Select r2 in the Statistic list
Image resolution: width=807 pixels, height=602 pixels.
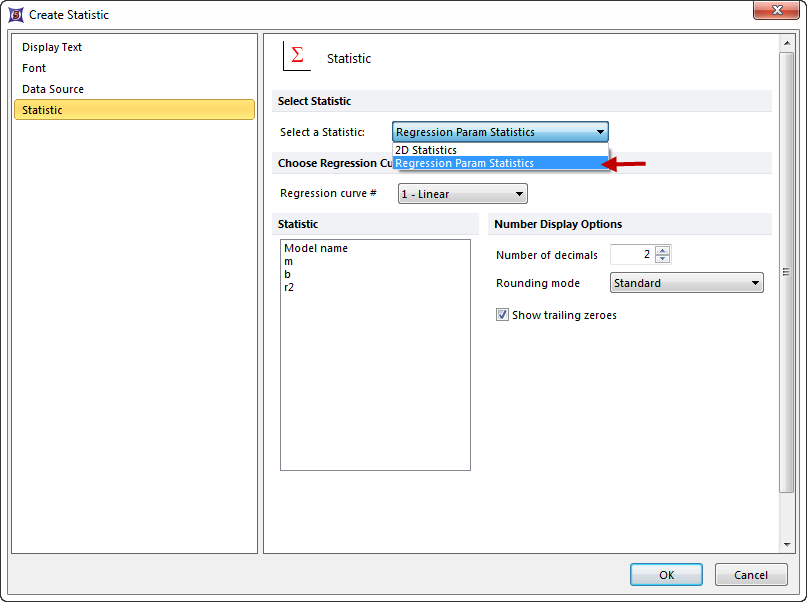(289, 287)
